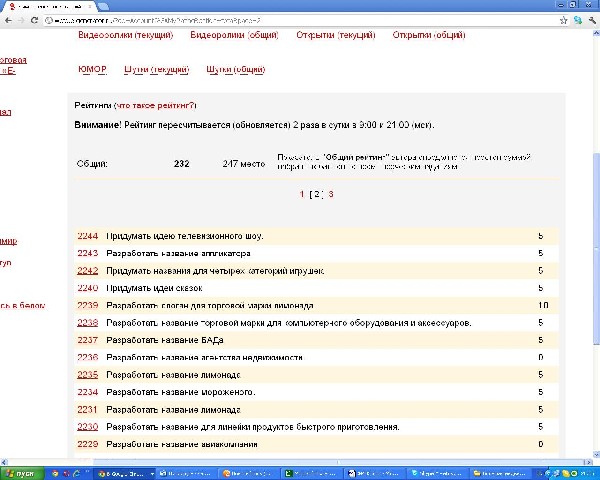Click text 'Разработать название мороженого.'
The width and height of the screenshot is (600, 480).
pyautogui.click(x=181, y=392)
